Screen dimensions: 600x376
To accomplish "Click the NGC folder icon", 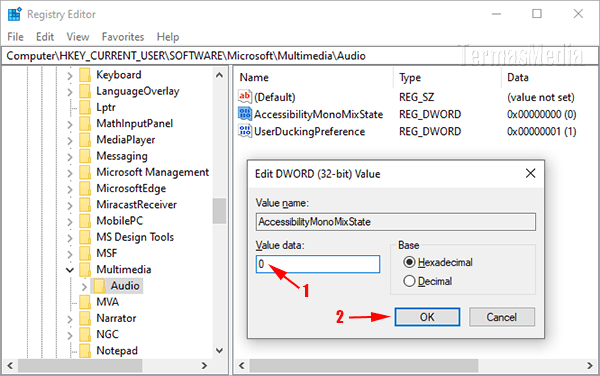I will (85, 334).
